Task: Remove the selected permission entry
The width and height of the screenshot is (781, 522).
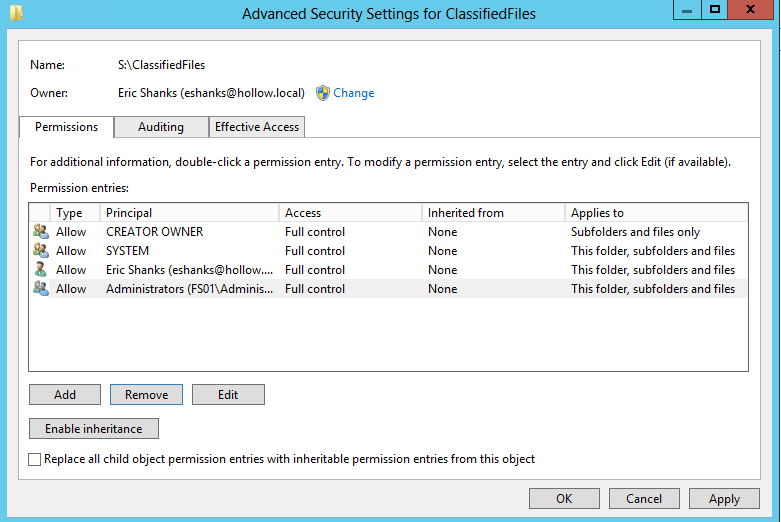Action: coord(146,395)
